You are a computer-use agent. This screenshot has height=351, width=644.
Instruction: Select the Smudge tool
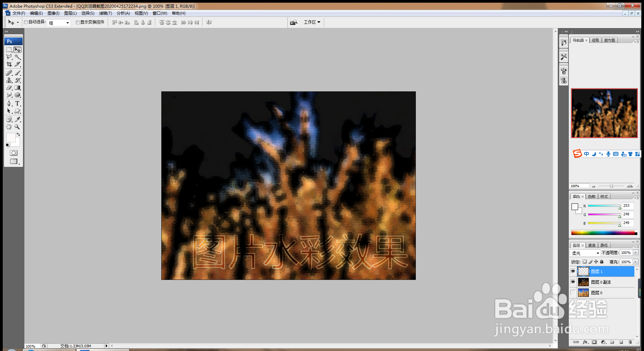click(9, 95)
